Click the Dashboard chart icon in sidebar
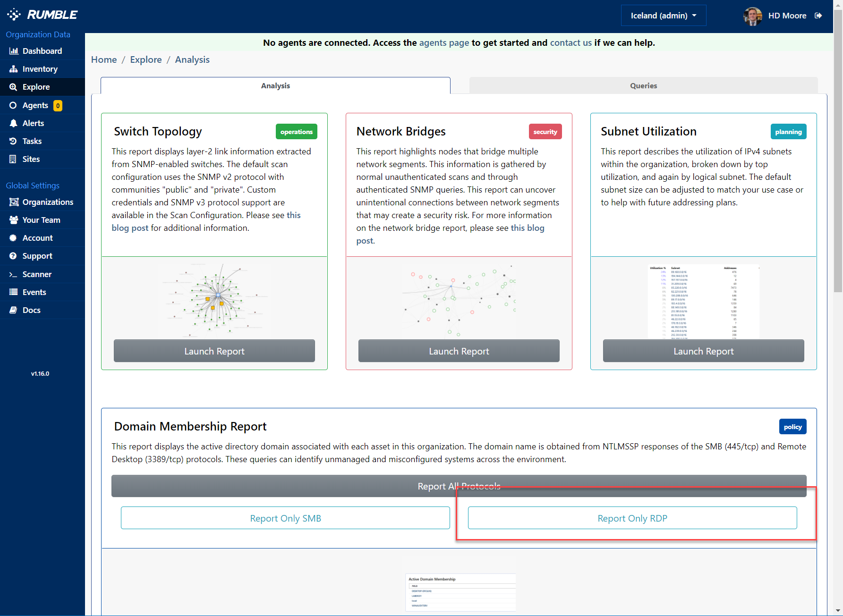 [14, 51]
